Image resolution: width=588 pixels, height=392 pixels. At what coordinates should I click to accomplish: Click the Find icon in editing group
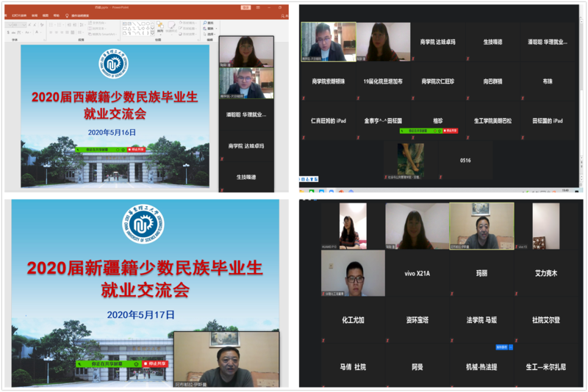(x=208, y=23)
